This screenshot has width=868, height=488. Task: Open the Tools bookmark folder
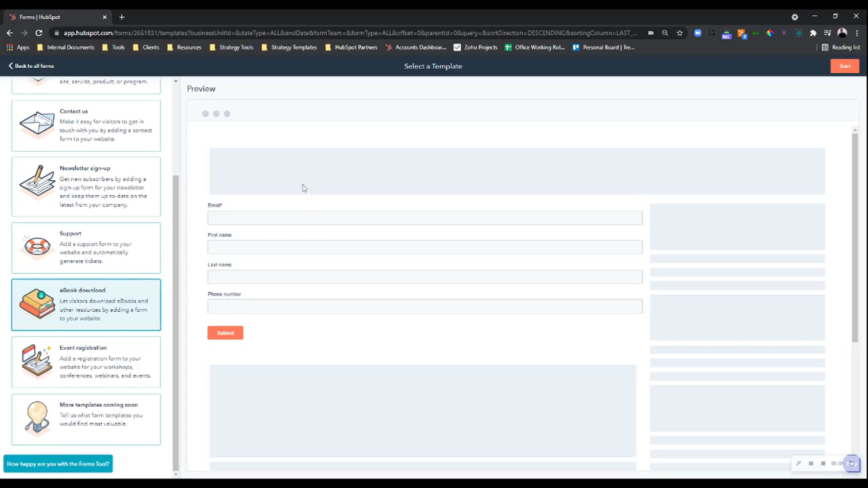tap(113, 47)
